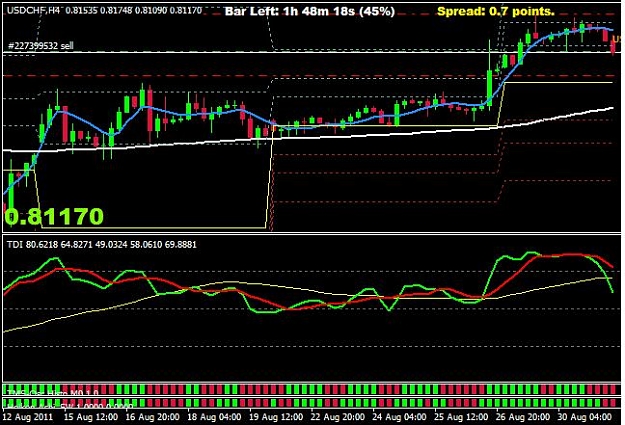Click the '18 Aug 04:00' time axis label
Screen dimensions: 625x425
214,417
